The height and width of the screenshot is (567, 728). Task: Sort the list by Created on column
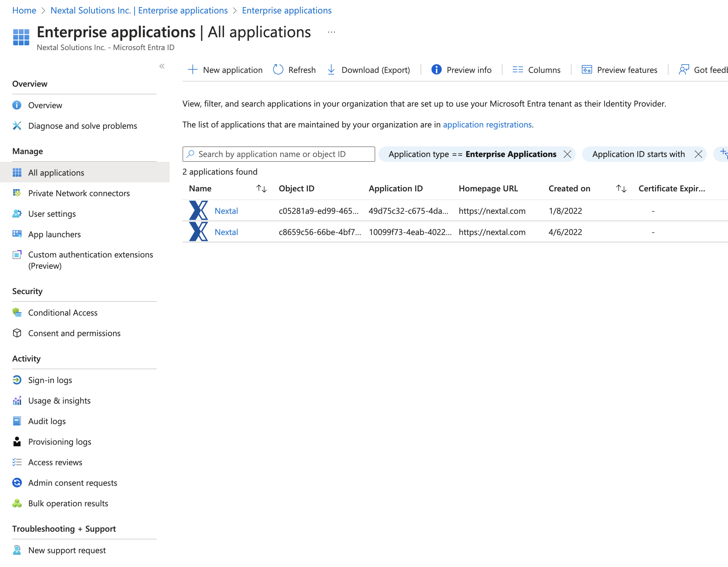pyautogui.click(x=621, y=189)
